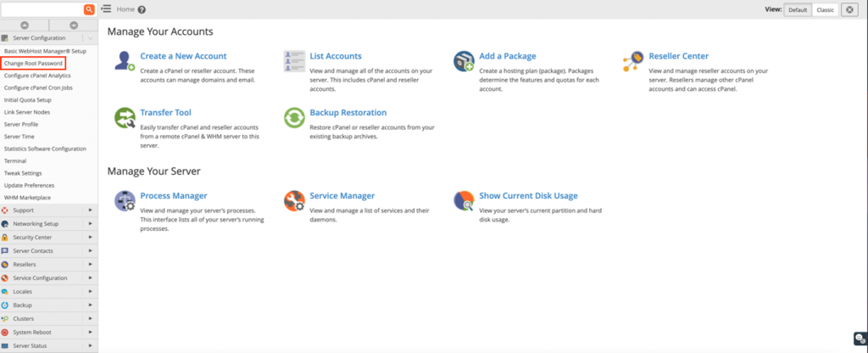Click the Create a New Account icon
Image resolution: width=868 pixels, height=353 pixels.
tap(125, 61)
